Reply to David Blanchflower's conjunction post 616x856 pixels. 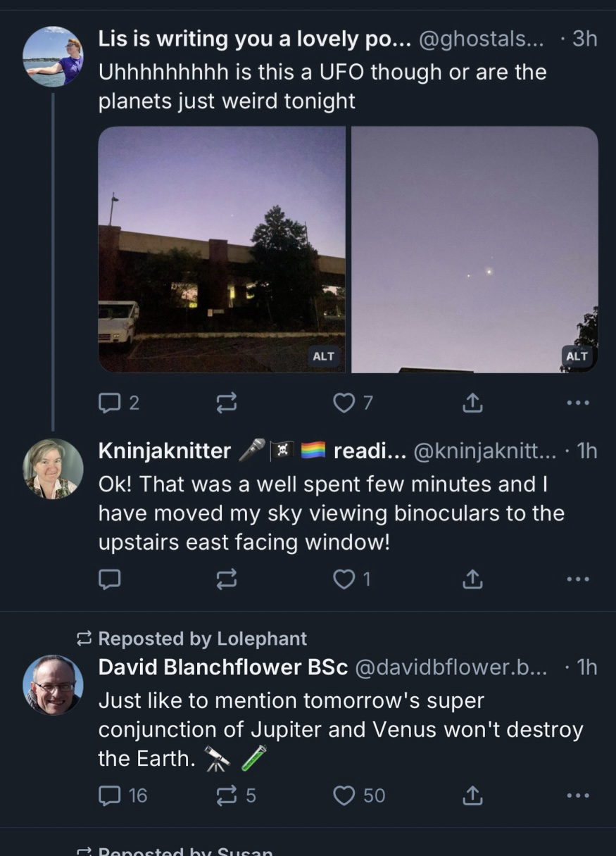[110, 795]
